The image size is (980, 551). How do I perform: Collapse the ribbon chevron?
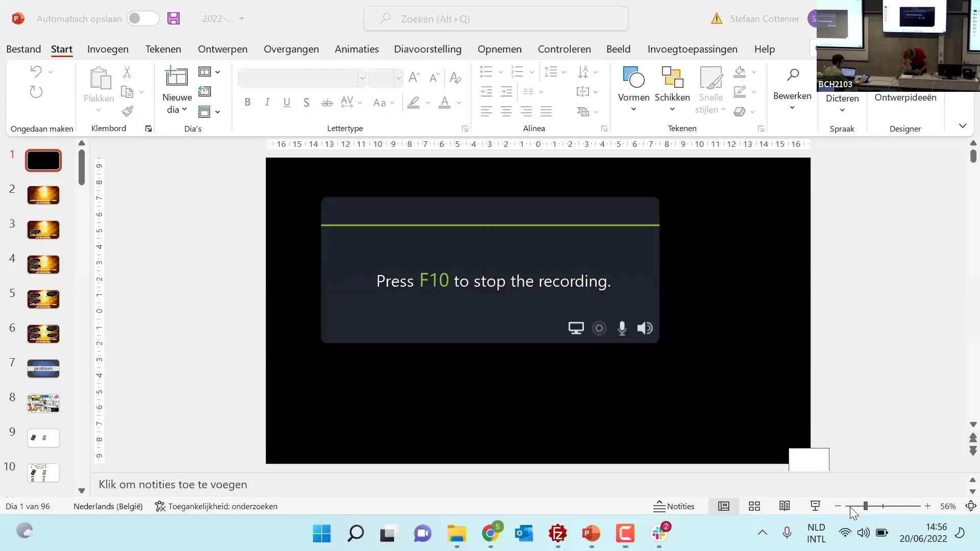click(x=963, y=126)
